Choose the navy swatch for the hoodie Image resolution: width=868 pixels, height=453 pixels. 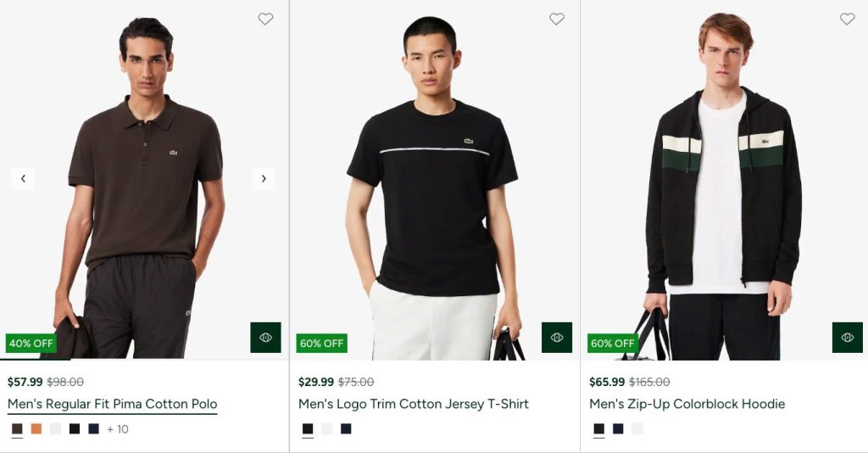(618, 428)
